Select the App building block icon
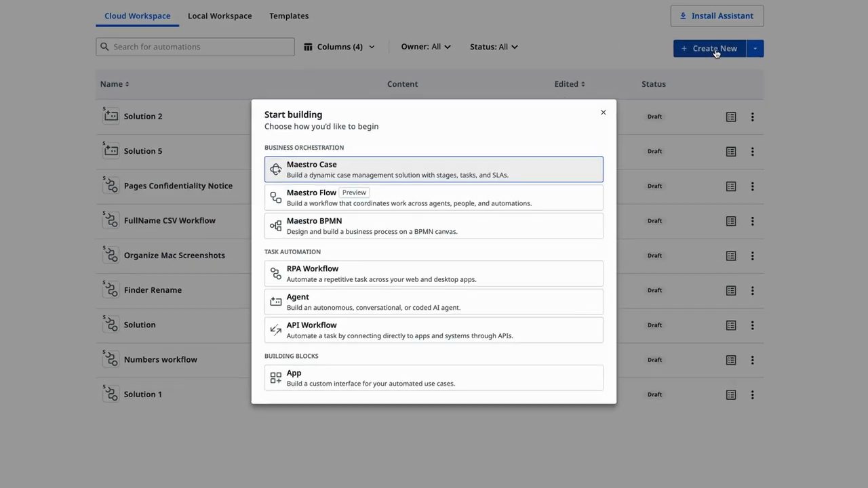 coord(275,378)
